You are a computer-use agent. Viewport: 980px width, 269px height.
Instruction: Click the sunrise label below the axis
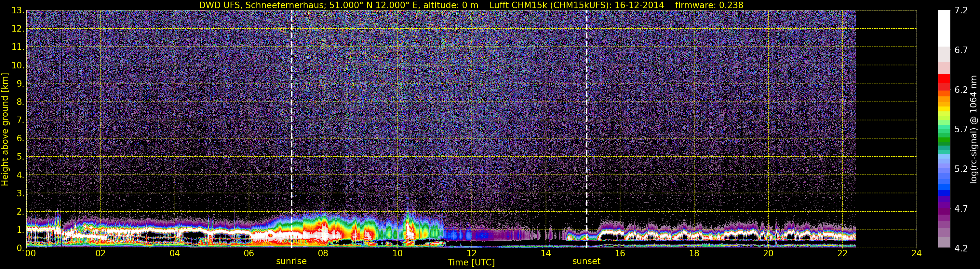[x=291, y=262]
